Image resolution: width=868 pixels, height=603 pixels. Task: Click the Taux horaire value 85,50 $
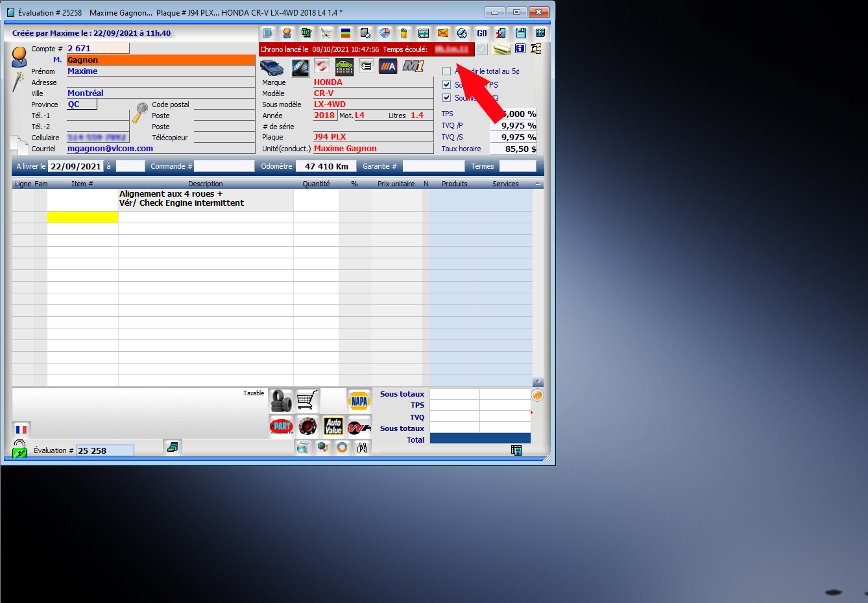click(513, 149)
